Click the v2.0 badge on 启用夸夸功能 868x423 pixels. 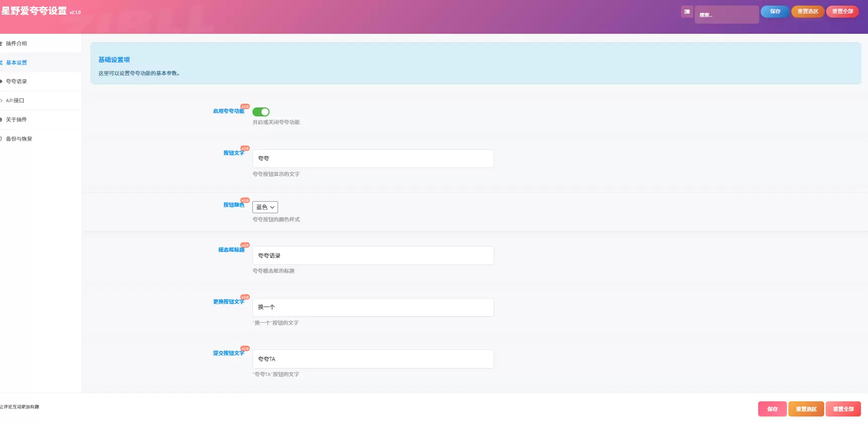[245, 106]
